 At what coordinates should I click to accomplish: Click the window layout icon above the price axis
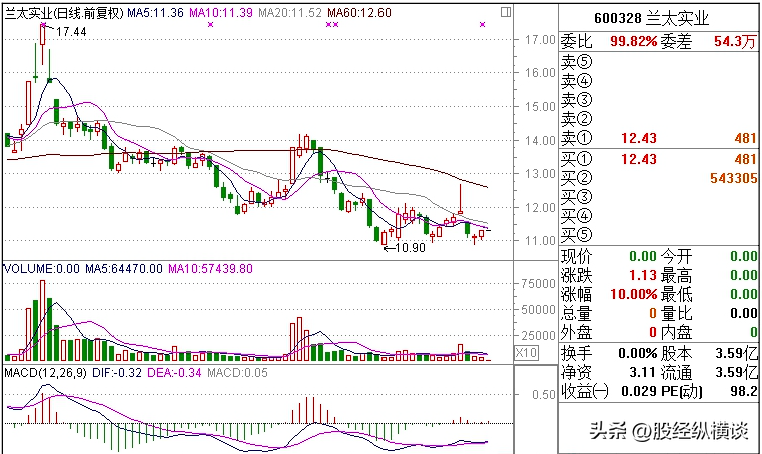506,12
